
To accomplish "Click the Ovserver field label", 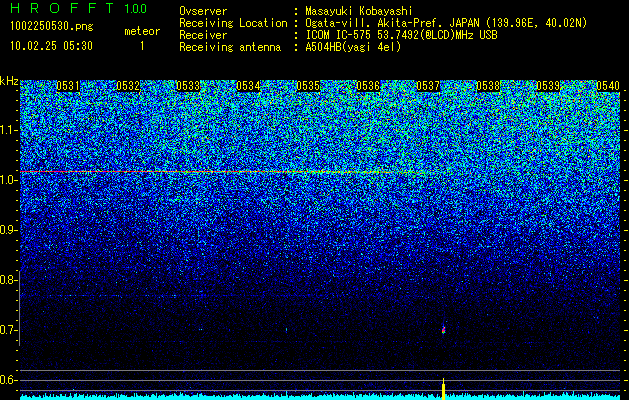I will (203, 12).
